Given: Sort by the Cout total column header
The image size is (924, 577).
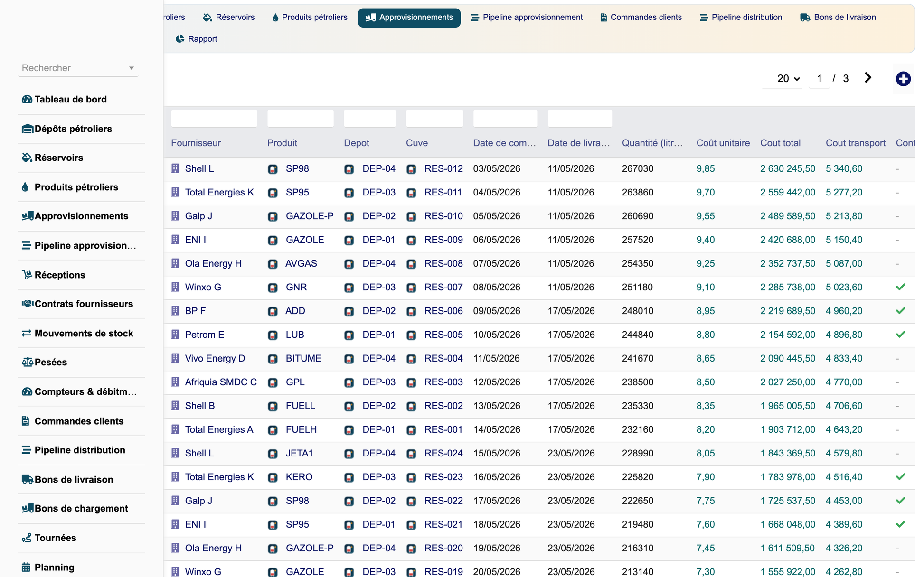Looking at the screenshot, I should click(780, 143).
